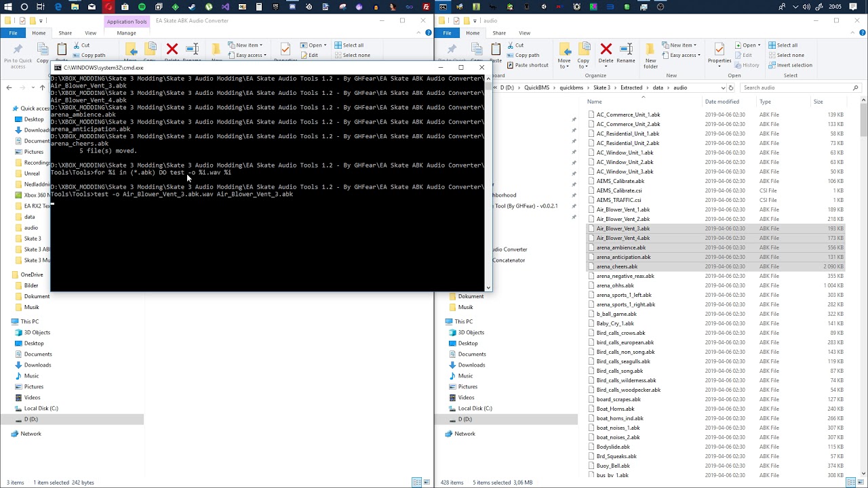Click Paste shortcut in the audio window ribbon
This screenshot has height=488, width=868.
point(527,65)
